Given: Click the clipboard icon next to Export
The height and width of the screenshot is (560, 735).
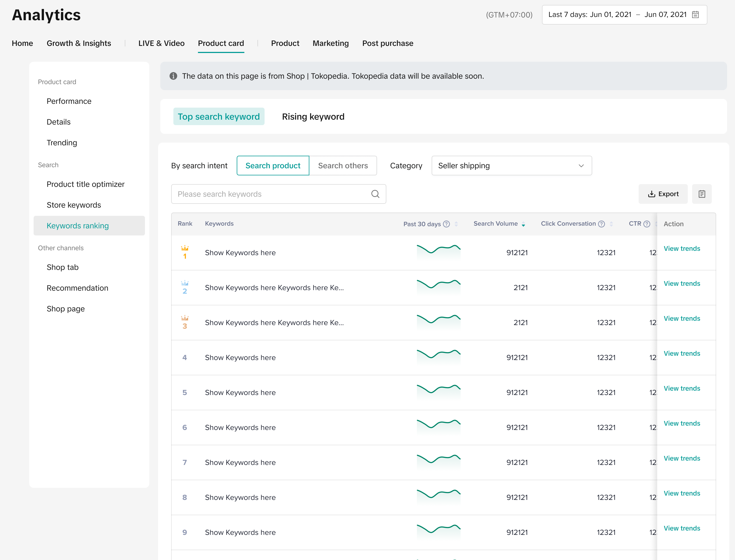Looking at the screenshot, I should 702,194.
